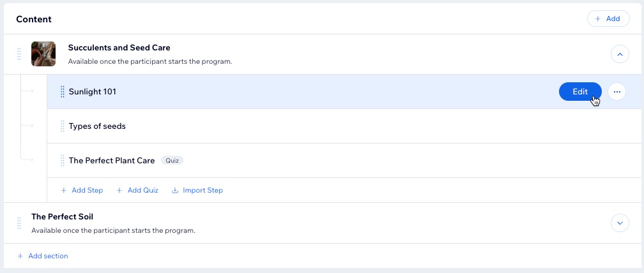
Task: Click plus icon beside Add section
Action: click(20, 256)
